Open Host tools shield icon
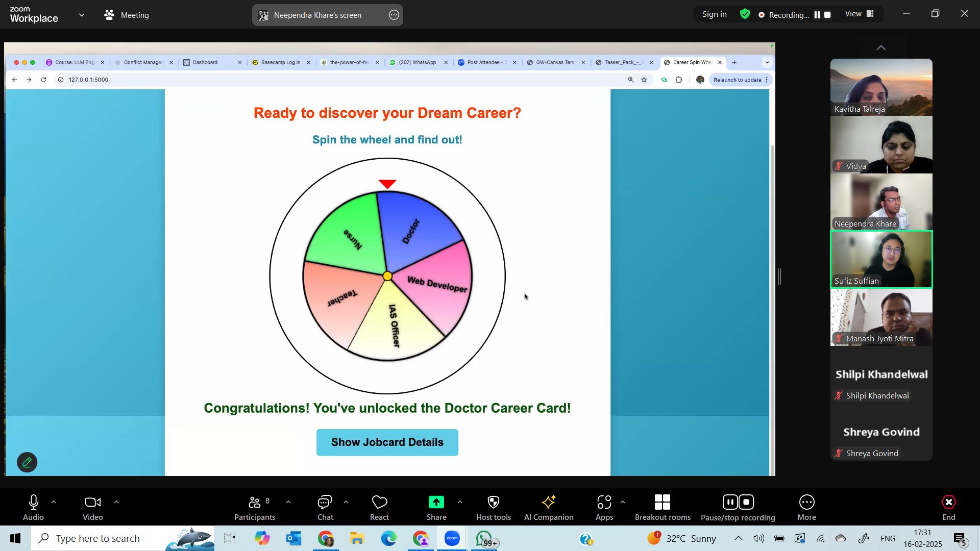 pyautogui.click(x=494, y=503)
